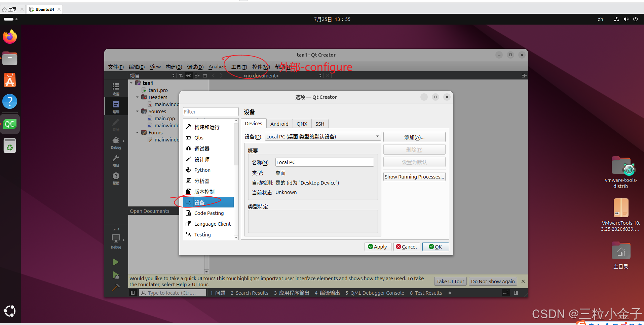Image resolution: width=644 pixels, height=325 pixels.
Task: Select the Python options category
Action: pos(209,170)
